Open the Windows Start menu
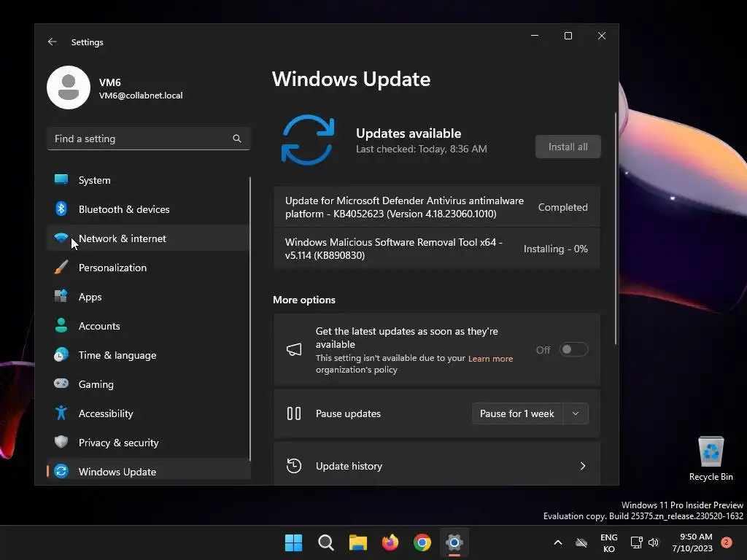 pos(293,542)
